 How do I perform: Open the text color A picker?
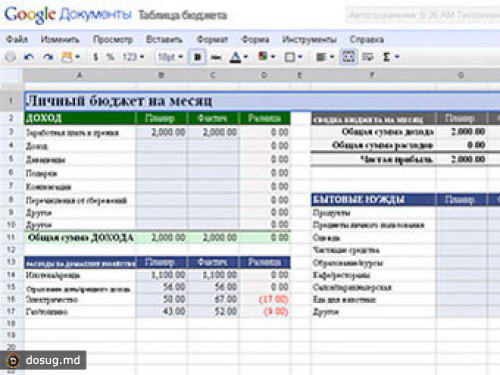point(239,57)
